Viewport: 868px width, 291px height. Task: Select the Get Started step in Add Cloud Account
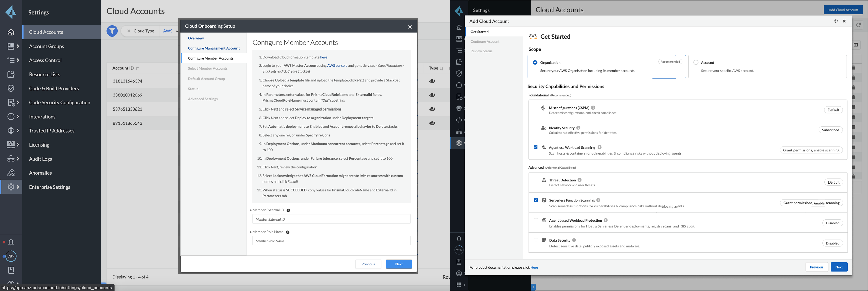(x=480, y=32)
